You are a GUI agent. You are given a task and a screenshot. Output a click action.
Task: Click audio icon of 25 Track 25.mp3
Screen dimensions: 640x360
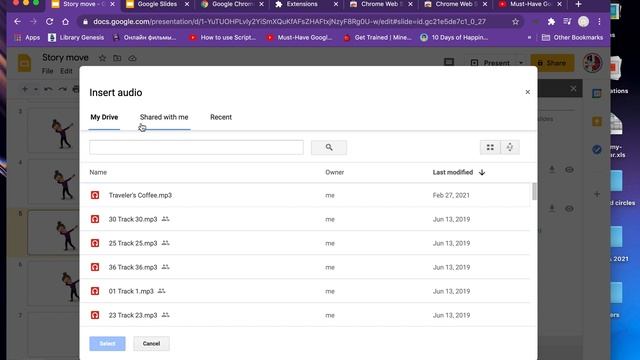(x=95, y=243)
